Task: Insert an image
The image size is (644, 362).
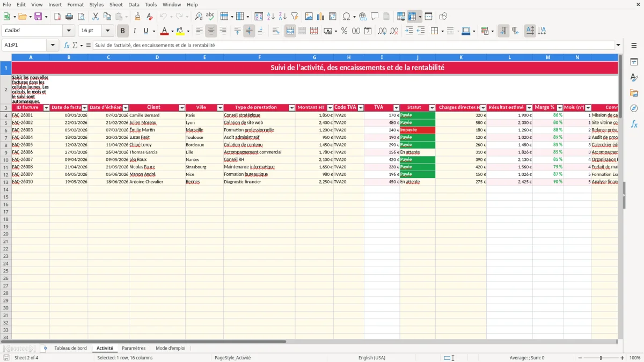Action: pos(309,17)
